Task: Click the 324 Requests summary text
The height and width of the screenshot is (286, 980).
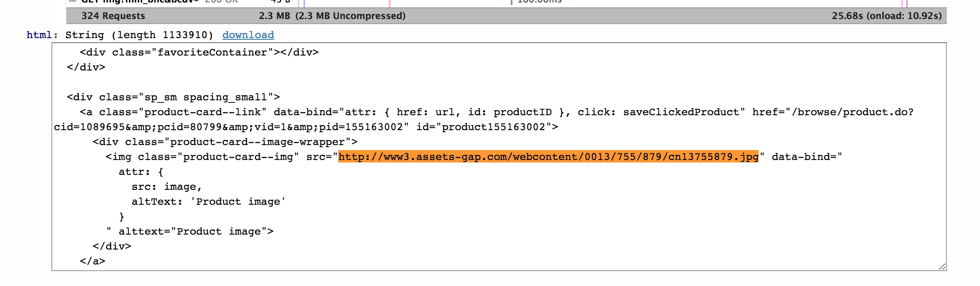Action: tap(113, 16)
